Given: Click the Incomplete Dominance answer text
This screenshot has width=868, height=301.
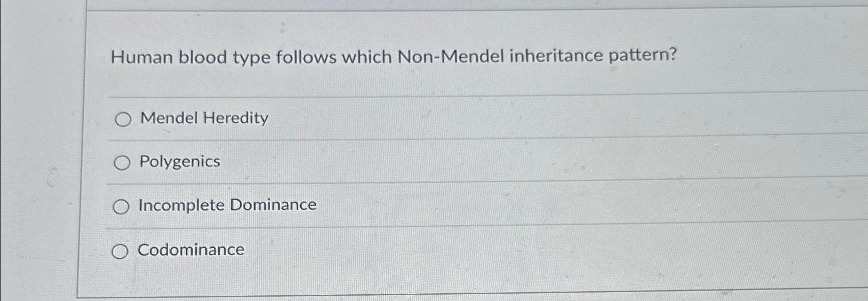Looking at the screenshot, I should click(x=226, y=205).
